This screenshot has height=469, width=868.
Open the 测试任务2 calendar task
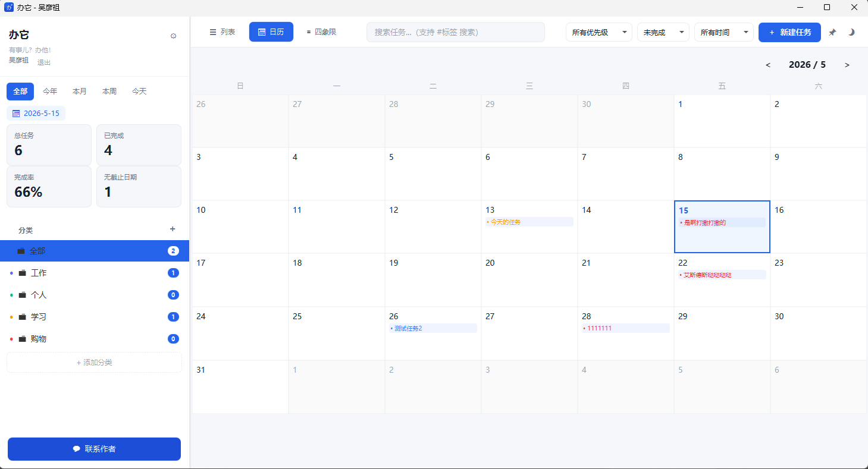[433, 328]
